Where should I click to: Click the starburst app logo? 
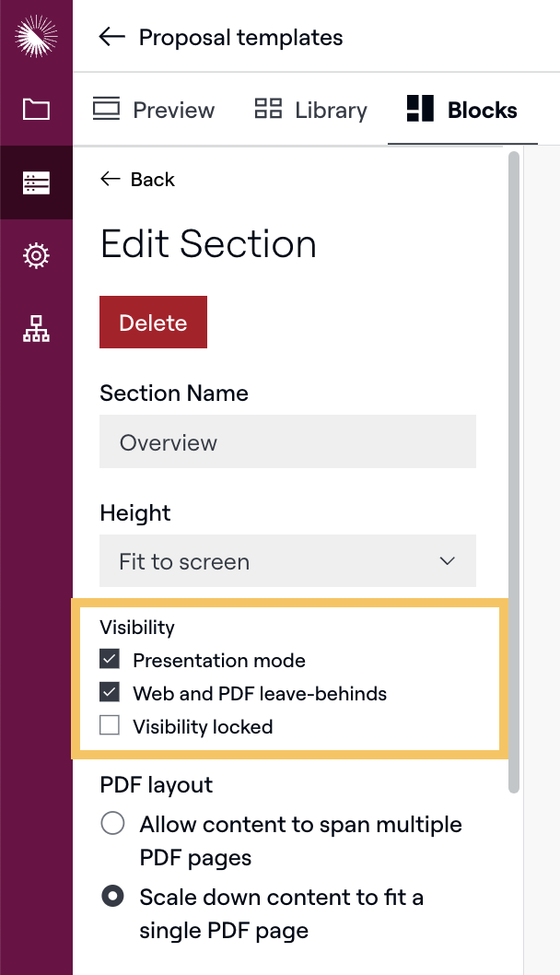(x=36, y=36)
